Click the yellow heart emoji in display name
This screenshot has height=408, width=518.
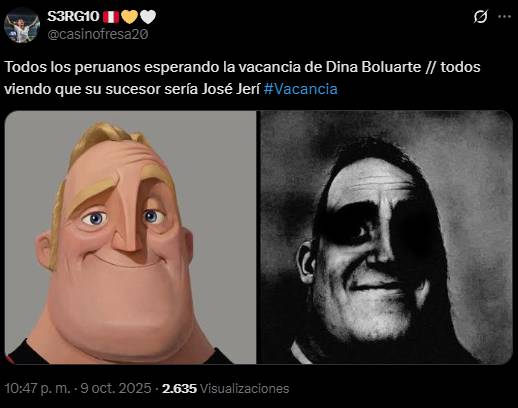[x=130, y=17]
